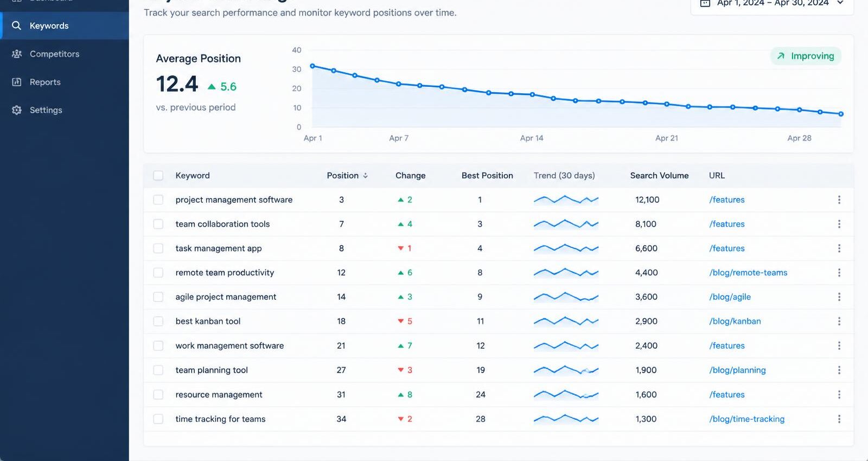Select checkbox for task management app
This screenshot has width=868, height=461.
pyautogui.click(x=158, y=248)
